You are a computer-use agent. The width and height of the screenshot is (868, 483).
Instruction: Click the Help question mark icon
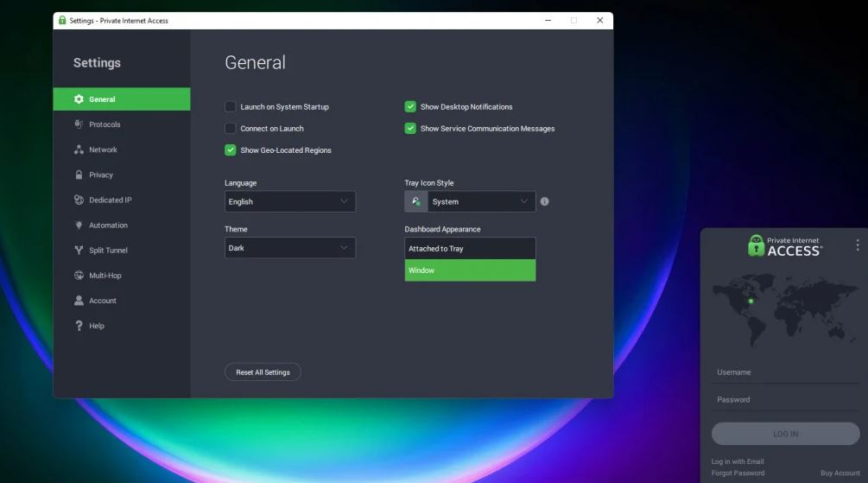click(79, 326)
